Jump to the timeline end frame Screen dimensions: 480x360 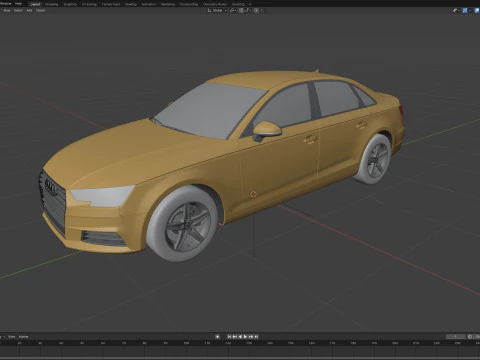coord(256,337)
